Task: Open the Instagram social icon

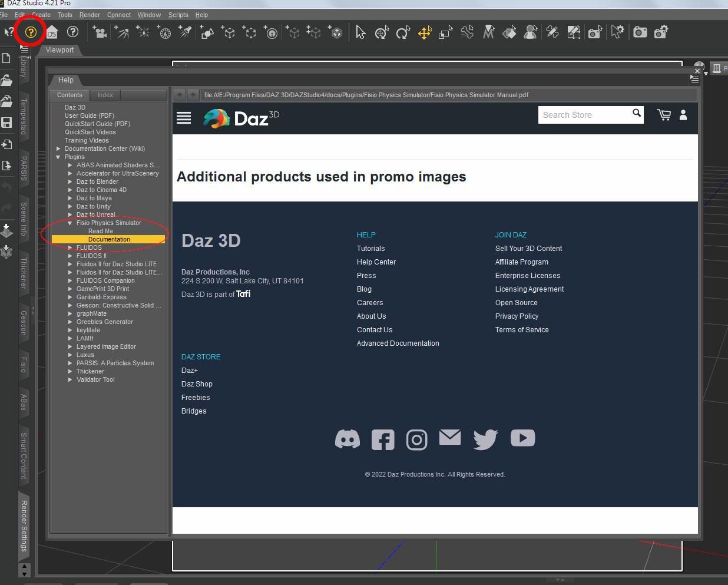Action: 416,439
